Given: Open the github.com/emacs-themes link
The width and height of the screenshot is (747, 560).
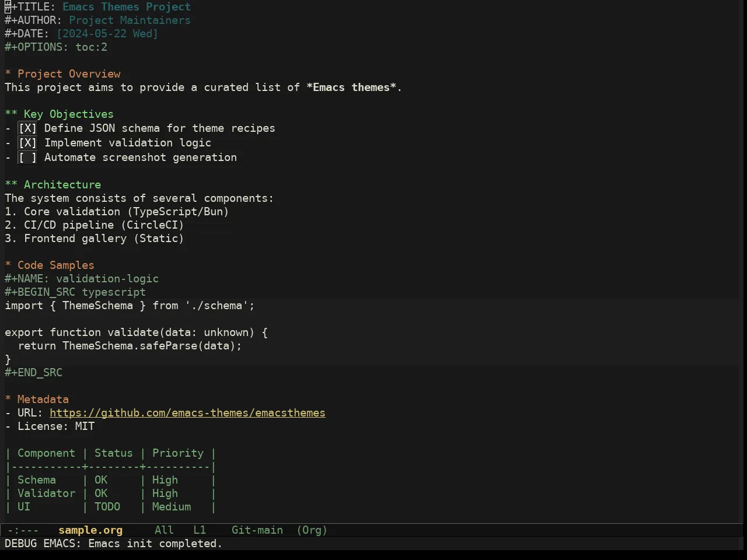Looking at the screenshot, I should click(x=187, y=413).
